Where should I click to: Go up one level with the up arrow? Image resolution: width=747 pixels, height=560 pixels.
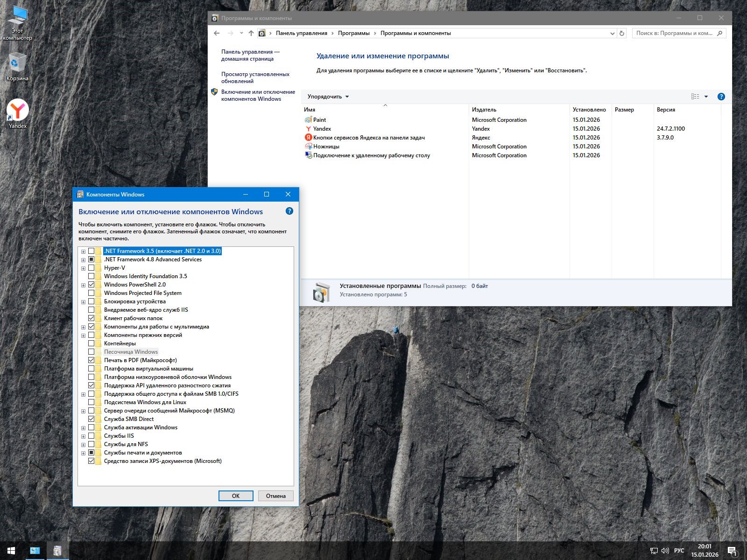(251, 33)
